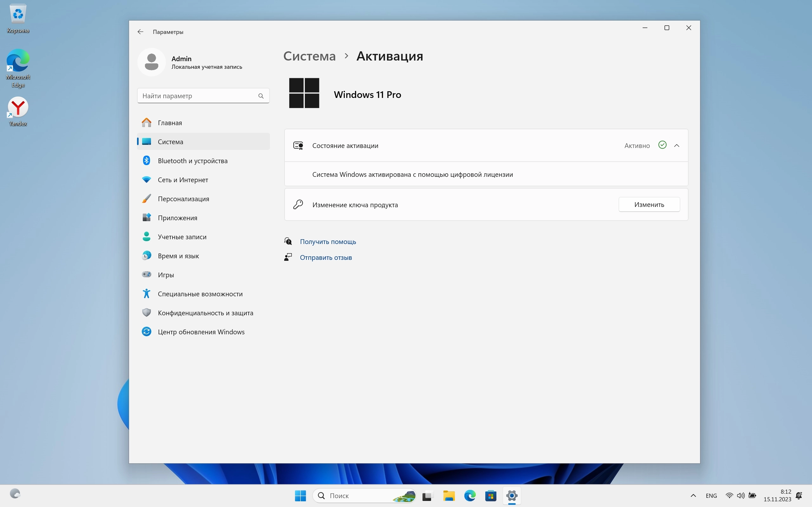812x507 pixels.
Task: Click the key icon next to Изменение ключа продукта
Action: point(298,205)
